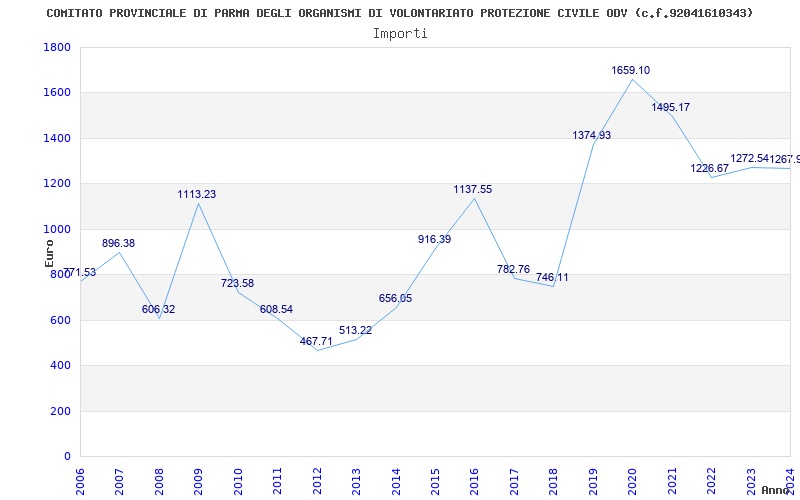Select the 746.11 data label
800x500 pixels.
point(552,278)
